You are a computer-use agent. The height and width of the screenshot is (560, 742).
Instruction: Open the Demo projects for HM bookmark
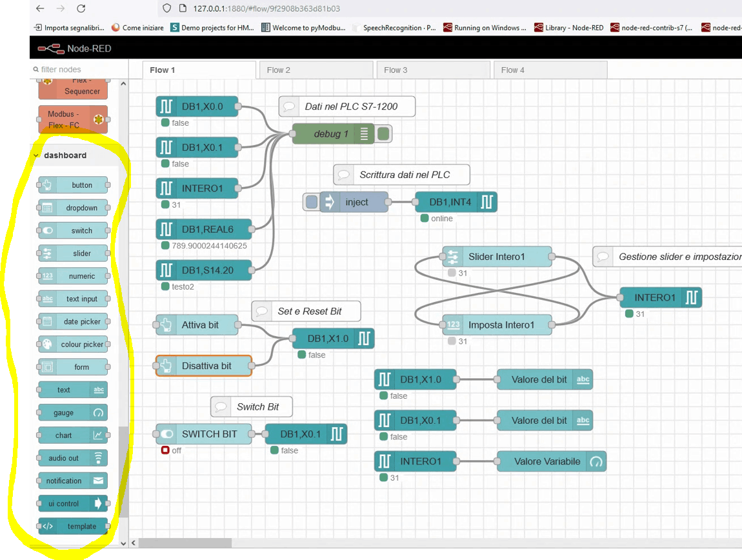tap(212, 28)
